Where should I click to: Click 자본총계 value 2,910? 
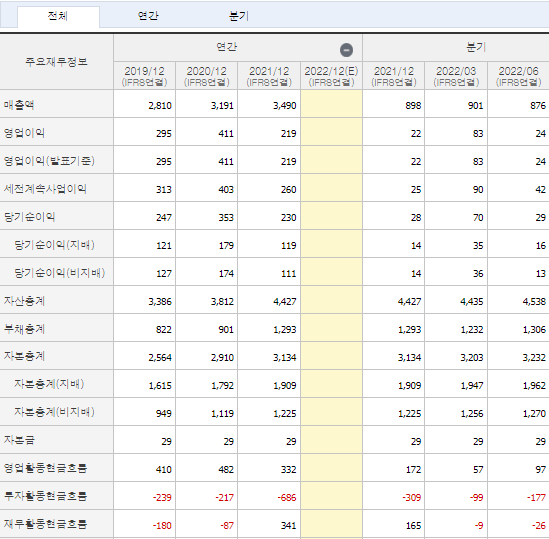coord(222,358)
